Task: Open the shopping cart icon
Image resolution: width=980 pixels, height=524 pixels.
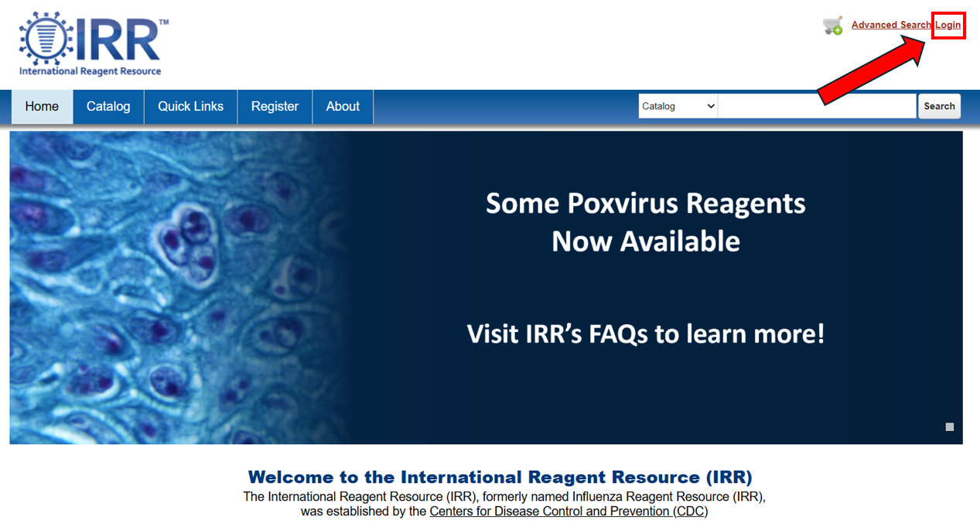Action: pos(833,26)
